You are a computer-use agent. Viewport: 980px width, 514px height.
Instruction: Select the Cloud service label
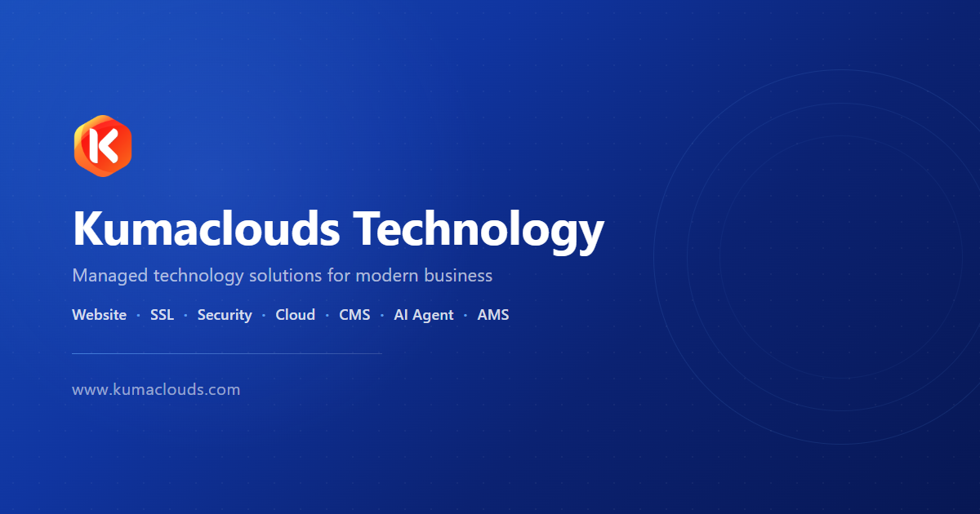pos(296,315)
